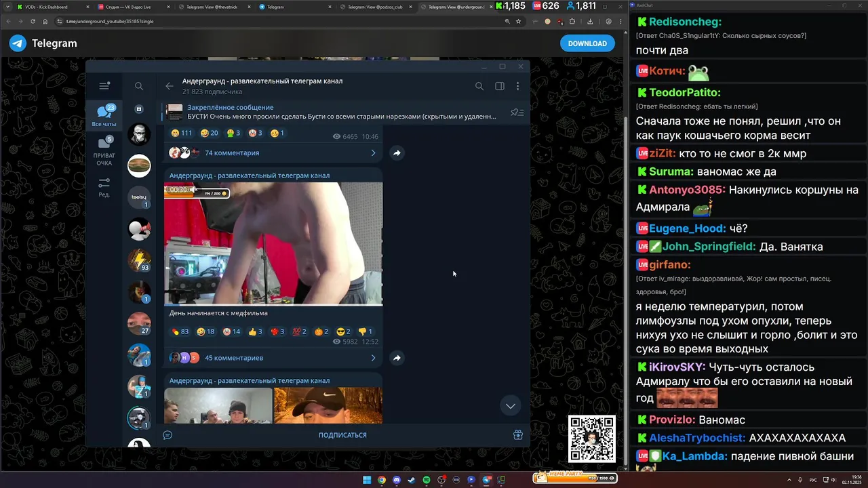Open the 'teelsy' chat avatar
Screen dimensions: 868x488
click(139, 197)
